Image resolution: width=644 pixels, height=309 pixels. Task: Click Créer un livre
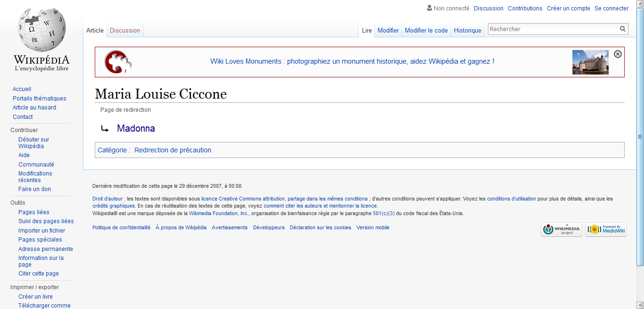[x=36, y=297]
